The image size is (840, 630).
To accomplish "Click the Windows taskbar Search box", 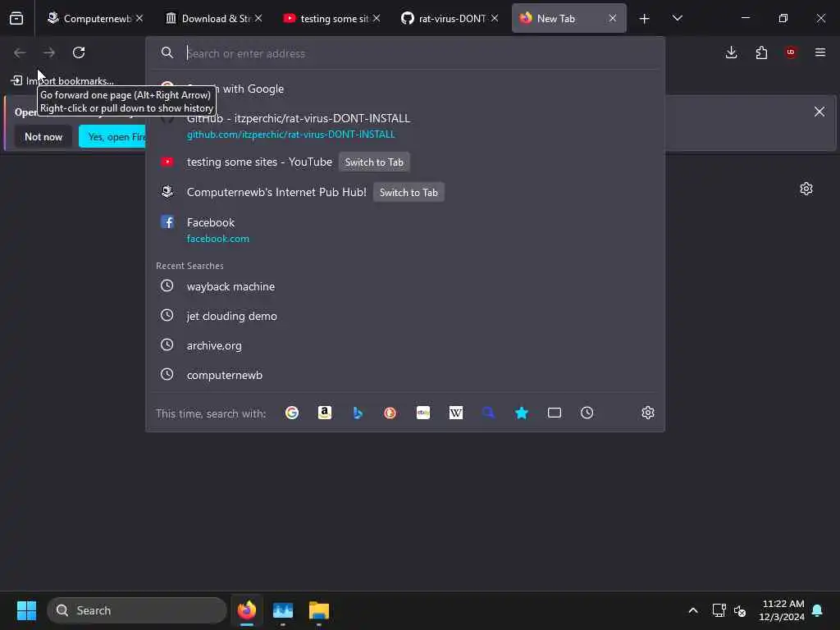I will 137,610.
